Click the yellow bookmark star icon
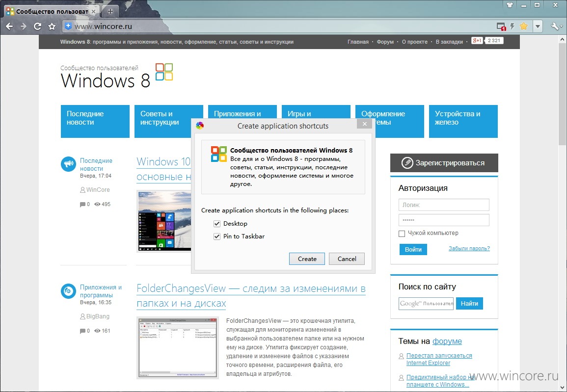 (x=524, y=26)
